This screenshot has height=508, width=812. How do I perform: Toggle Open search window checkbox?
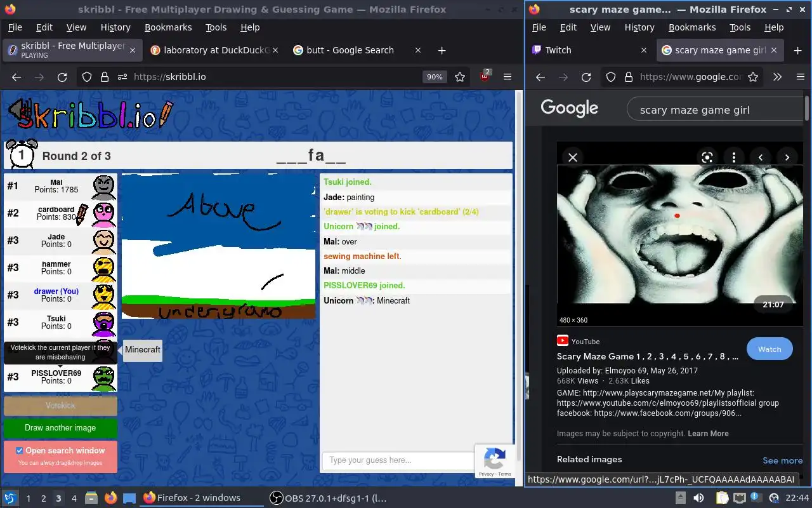(x=19, y=451)
